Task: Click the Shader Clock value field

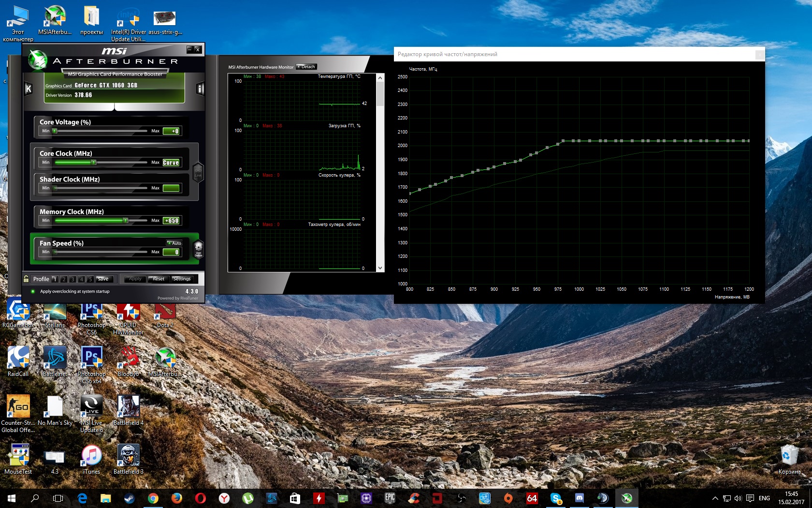Action: pos(171,188)
